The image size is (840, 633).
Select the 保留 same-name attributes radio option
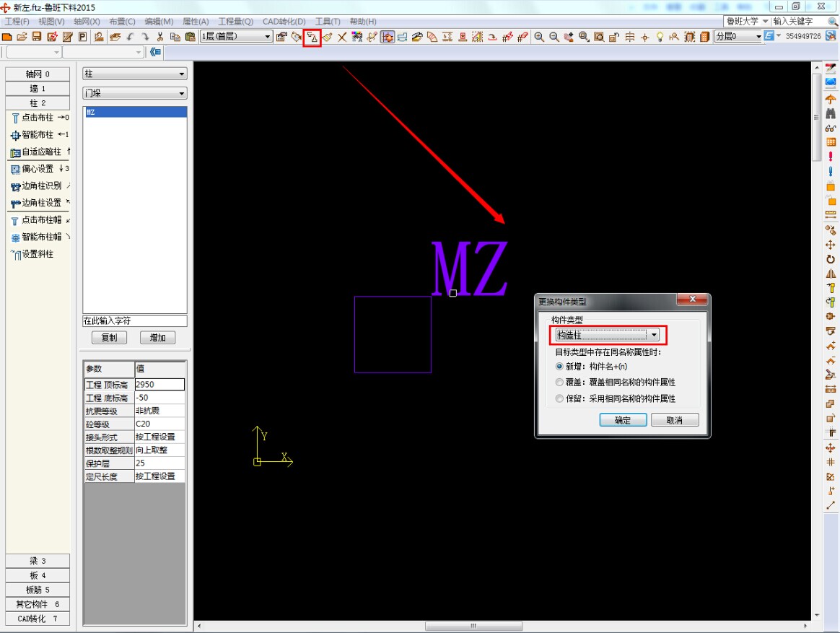click(x=559, y=398)
